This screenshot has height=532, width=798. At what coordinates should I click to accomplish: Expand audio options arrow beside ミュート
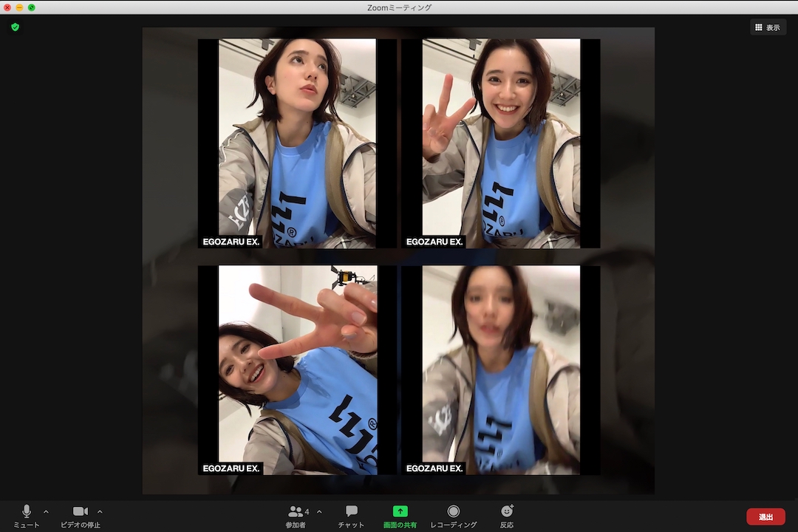[x=46, y=511]
